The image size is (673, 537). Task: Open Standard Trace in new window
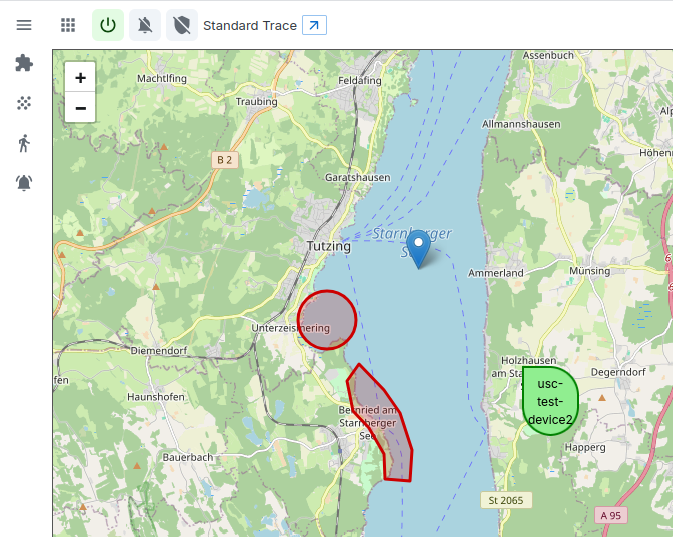(314, 25)
